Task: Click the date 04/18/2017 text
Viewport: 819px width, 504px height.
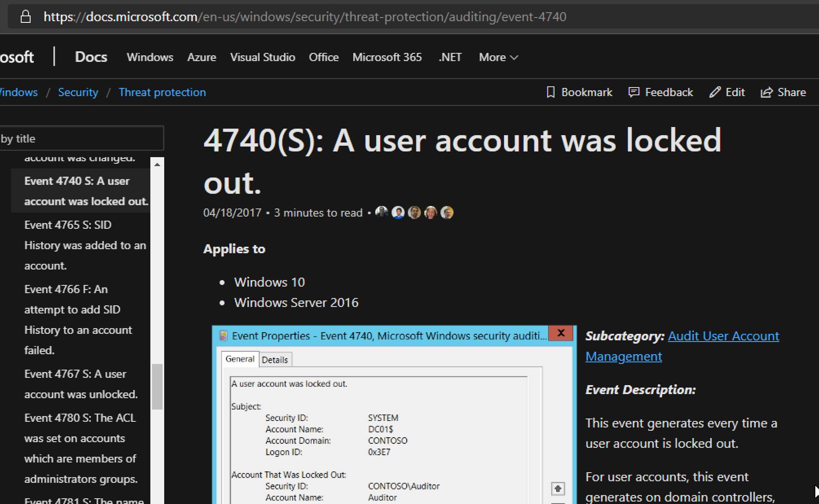Action: (x=232, y=213)
